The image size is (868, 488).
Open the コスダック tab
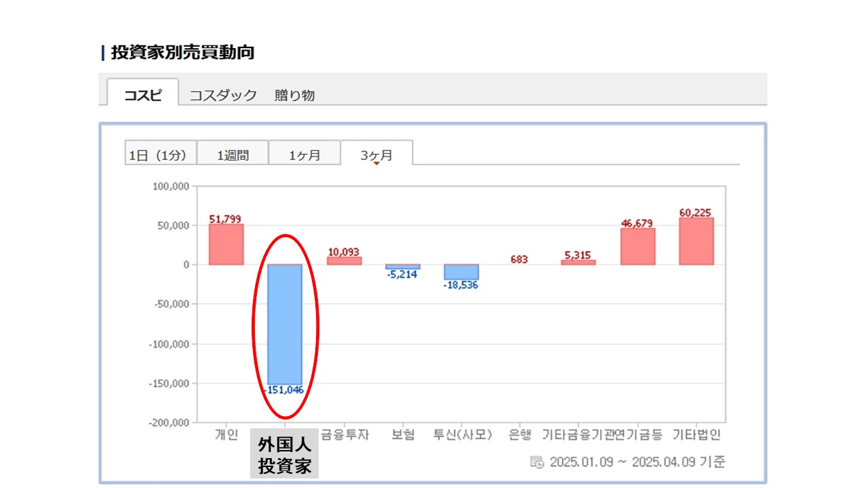222,95
